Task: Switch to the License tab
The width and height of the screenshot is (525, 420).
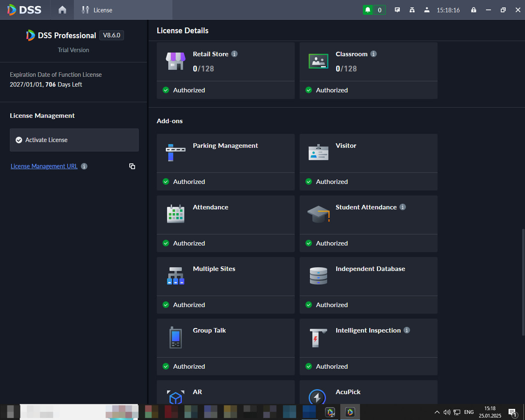Action: click(x=98, y=10)
